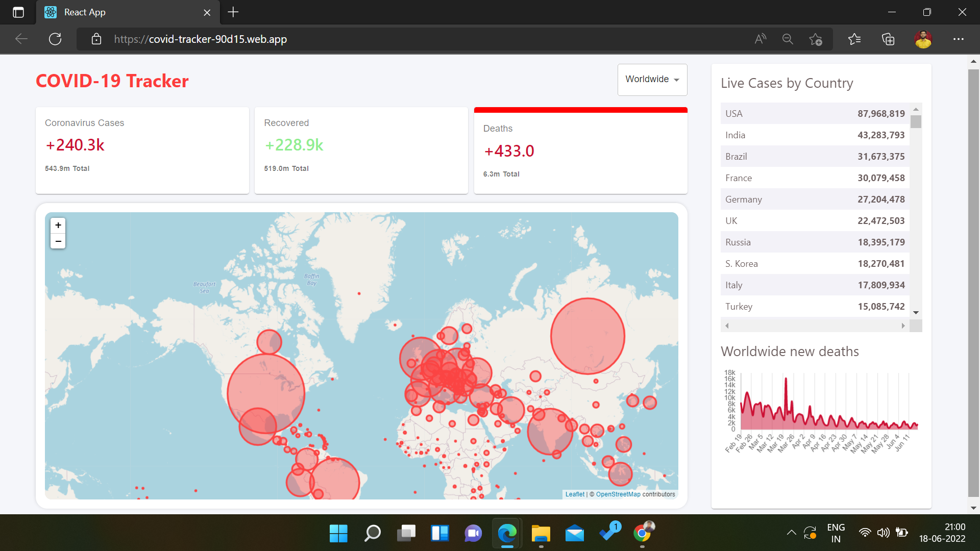
Task: Add this page to favorites
Action: (x=816, y=39)
